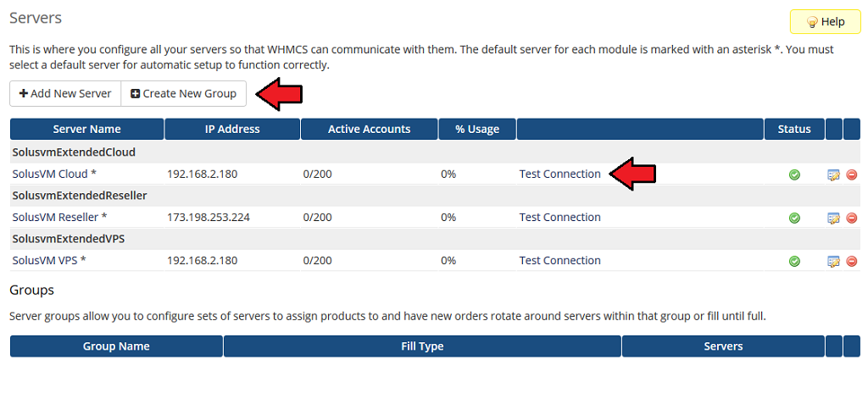The image size is (868, 415).
Task: Click the Status column header
Action: click(794, 129)
